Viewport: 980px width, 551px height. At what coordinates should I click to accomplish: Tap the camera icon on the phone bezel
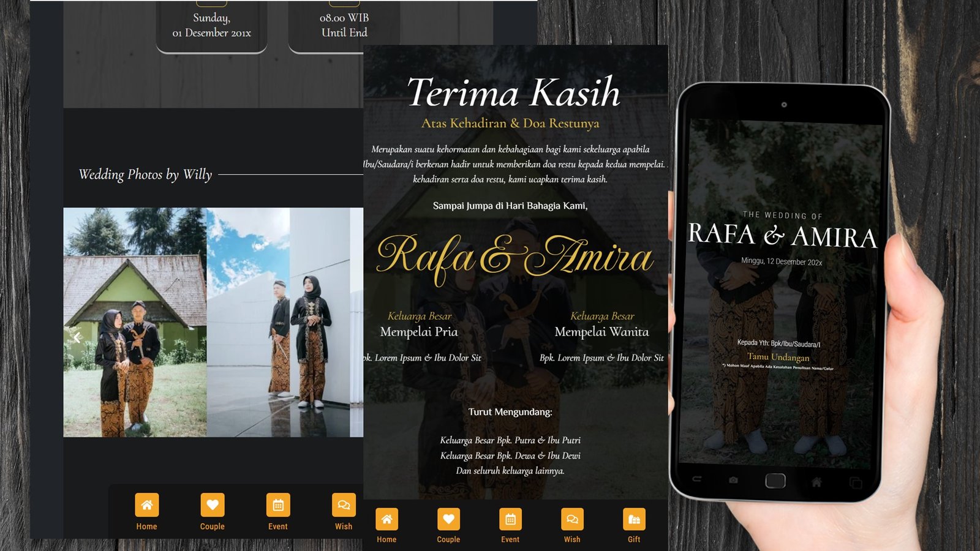[x=733, y=480]
